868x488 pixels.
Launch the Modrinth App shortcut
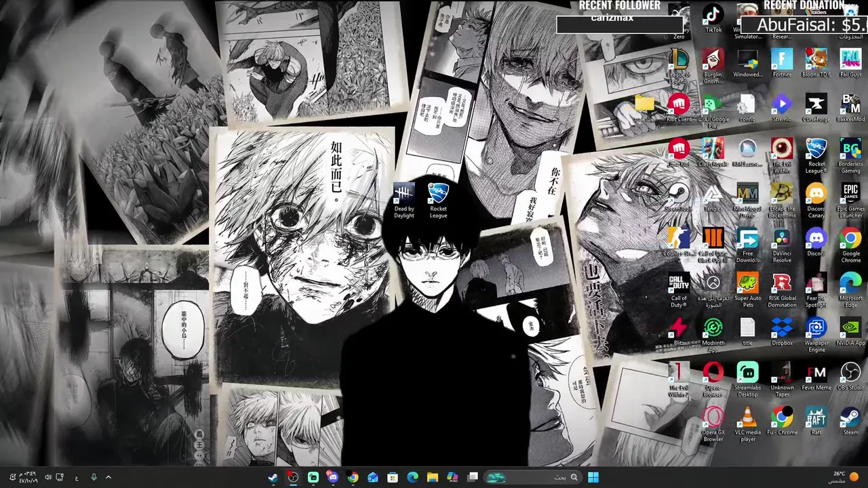pos(713,335)
